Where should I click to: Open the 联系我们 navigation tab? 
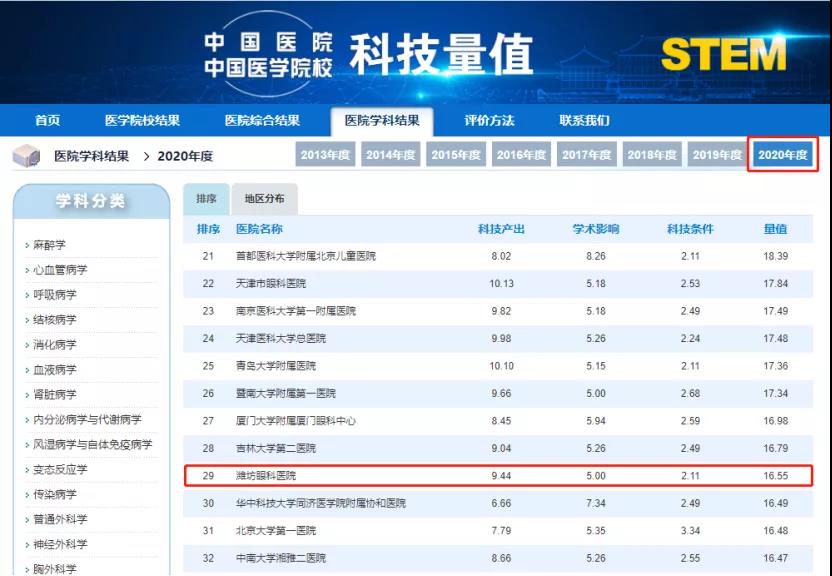[584, 120]
